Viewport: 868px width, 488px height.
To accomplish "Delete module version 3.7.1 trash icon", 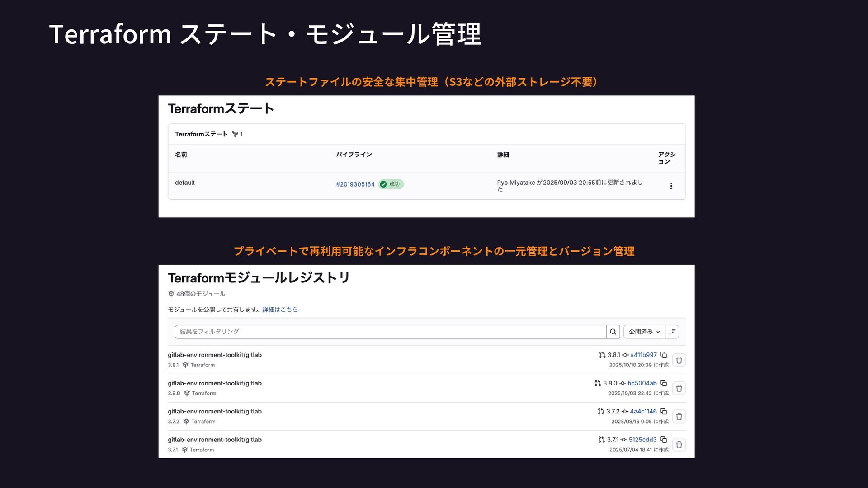I will (x=679, y=445).
